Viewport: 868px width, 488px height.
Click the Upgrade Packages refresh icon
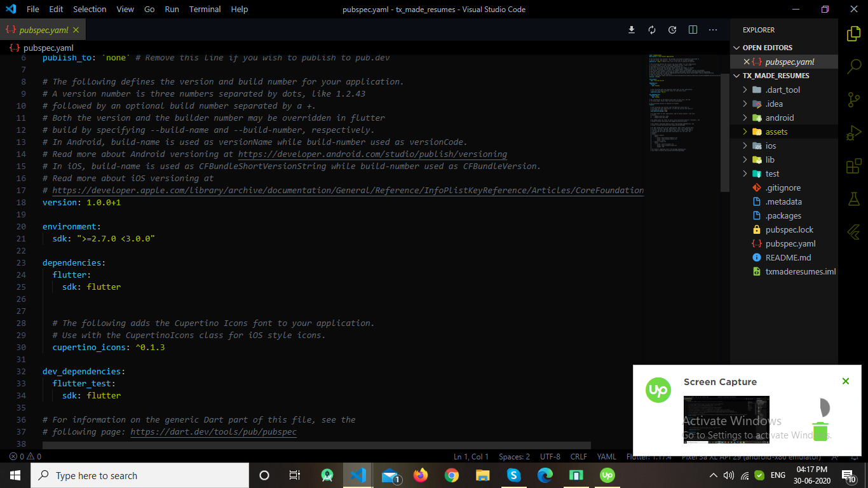tap(652, 30)
